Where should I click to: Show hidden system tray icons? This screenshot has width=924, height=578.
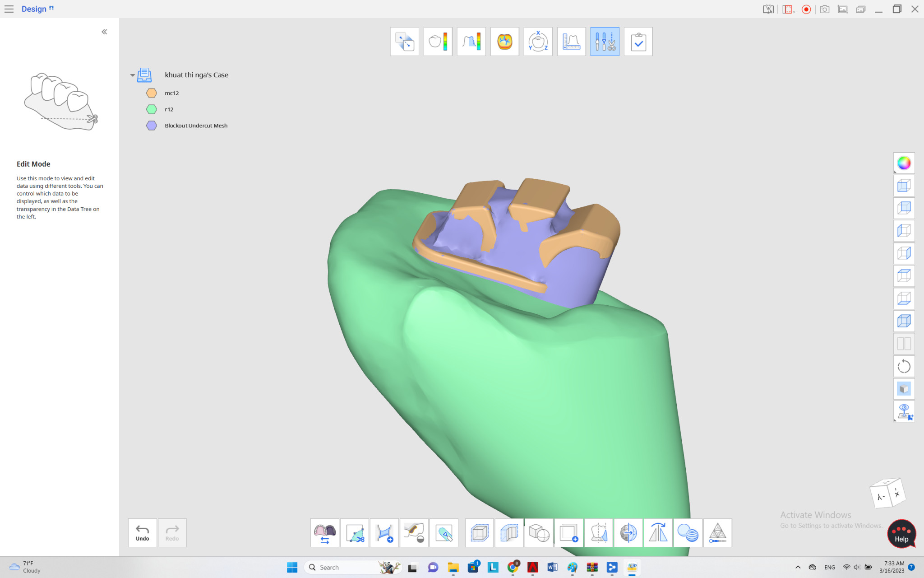tap(798, 567)
